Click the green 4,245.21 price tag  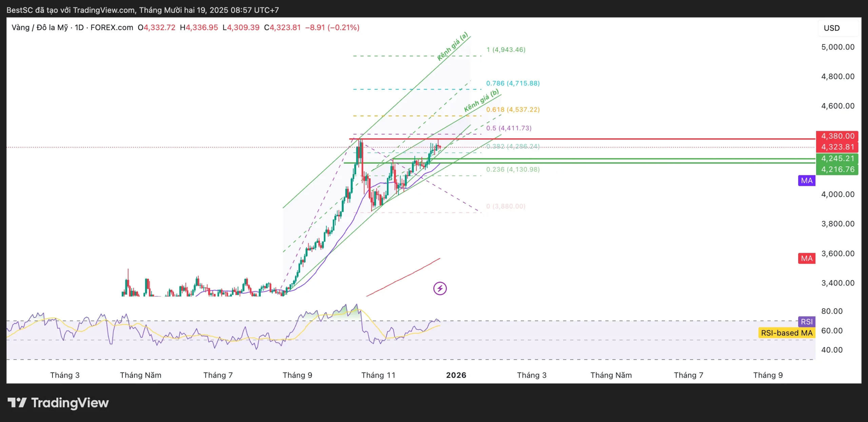pos(837,158)
